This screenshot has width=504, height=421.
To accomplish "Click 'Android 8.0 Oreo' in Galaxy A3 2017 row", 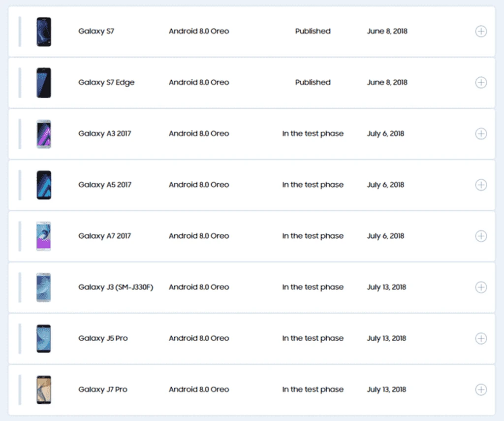I will pos(199,133).
